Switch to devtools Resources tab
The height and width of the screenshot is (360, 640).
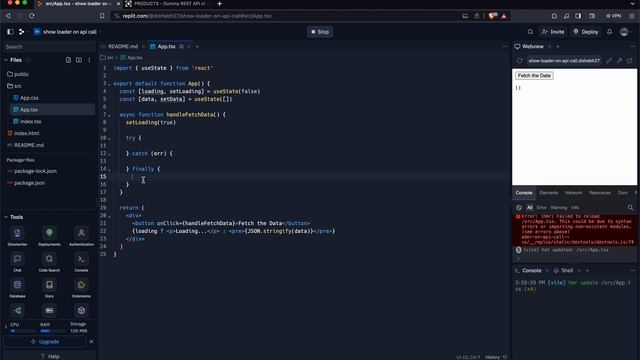tap(600, 193)
